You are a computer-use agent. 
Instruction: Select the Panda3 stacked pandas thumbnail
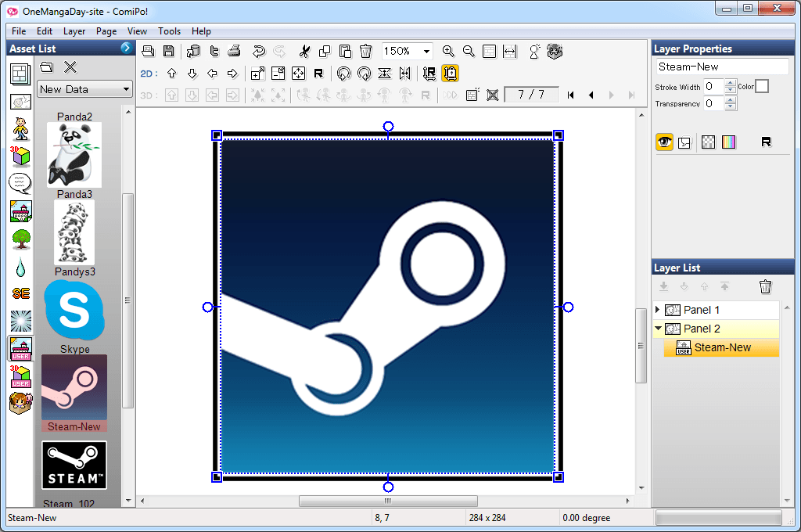pos(74,232)
